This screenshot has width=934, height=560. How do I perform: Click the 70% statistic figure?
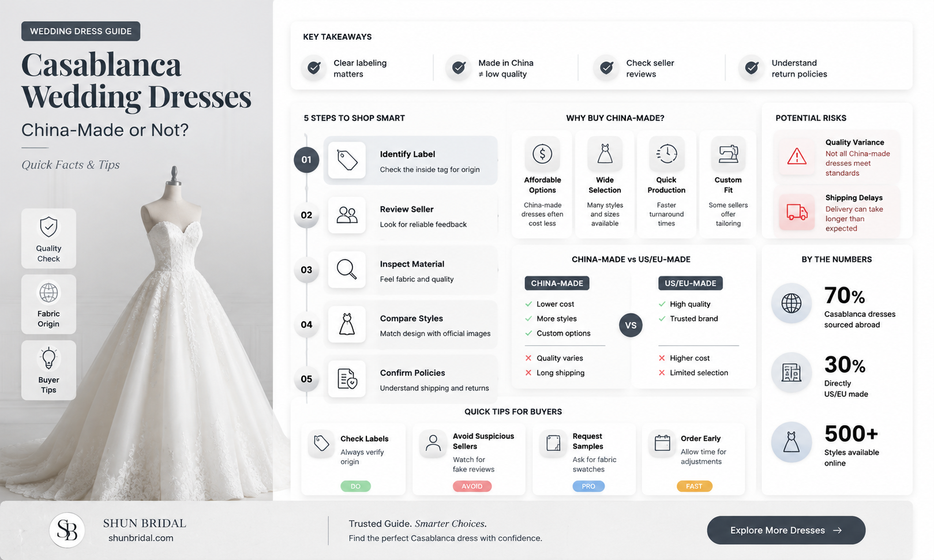coord(845,296)
